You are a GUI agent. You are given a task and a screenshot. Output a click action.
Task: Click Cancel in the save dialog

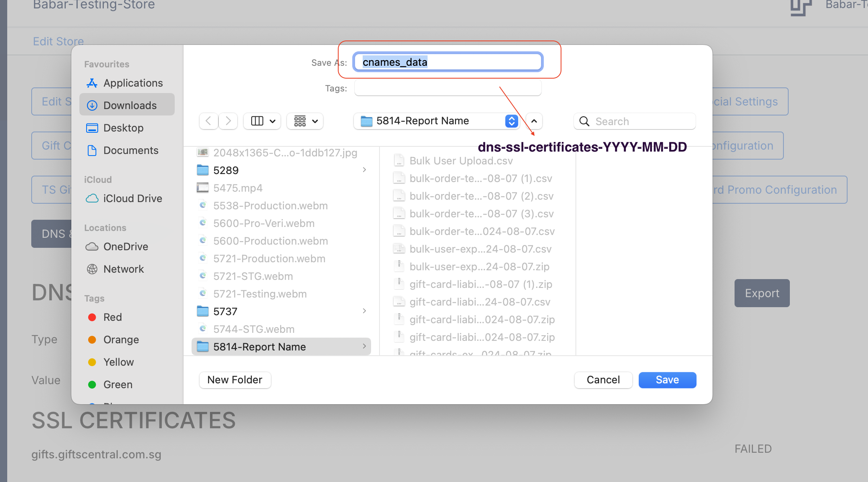click(603, 380)
